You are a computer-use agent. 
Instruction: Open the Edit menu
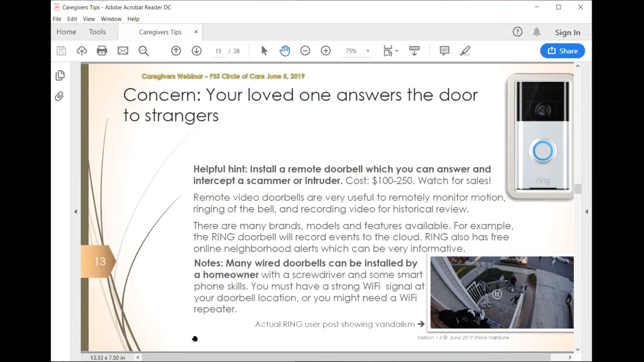point(72,19)
